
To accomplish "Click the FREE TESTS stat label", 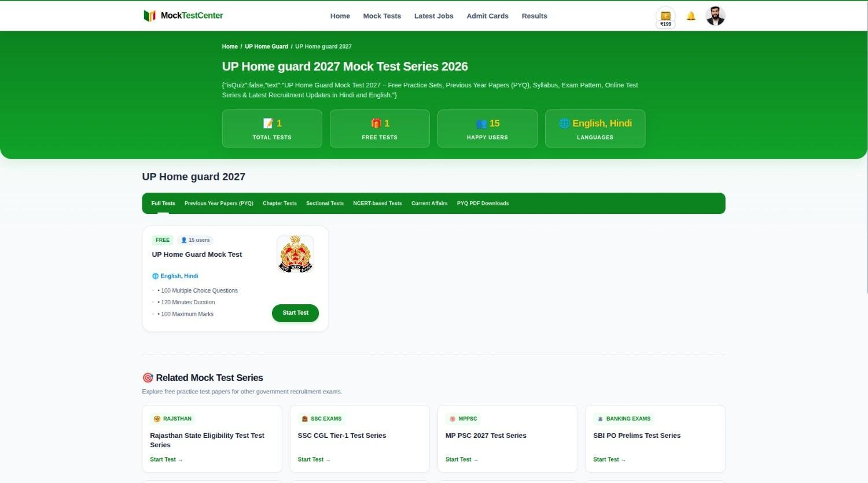I will 380,138.
